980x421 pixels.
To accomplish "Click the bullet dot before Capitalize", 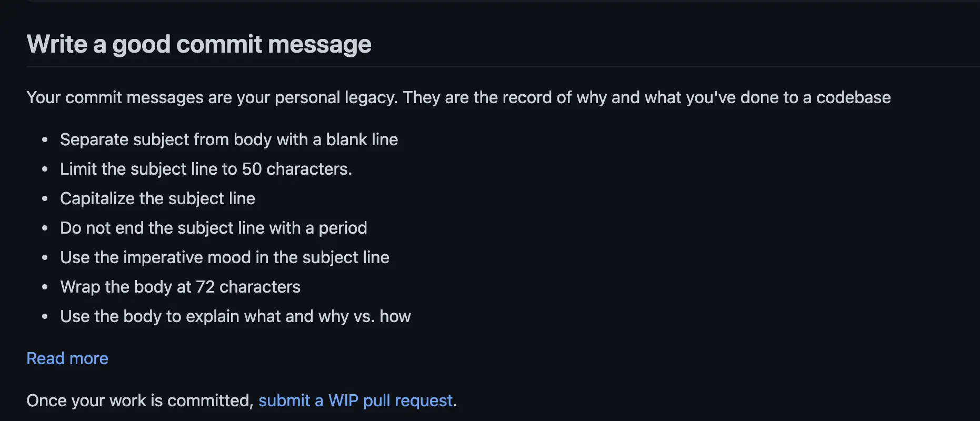I will [45, 199].
